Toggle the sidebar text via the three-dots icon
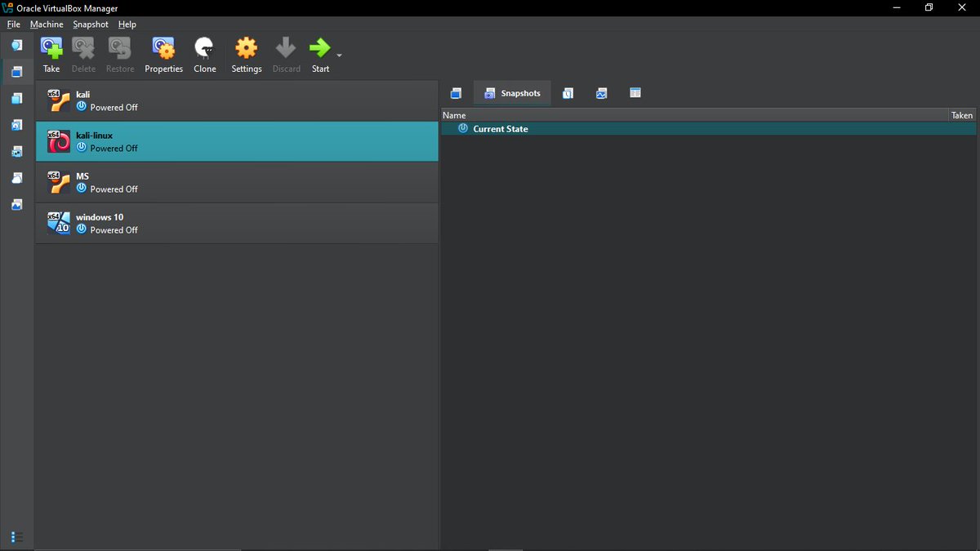 click(16, 537)
